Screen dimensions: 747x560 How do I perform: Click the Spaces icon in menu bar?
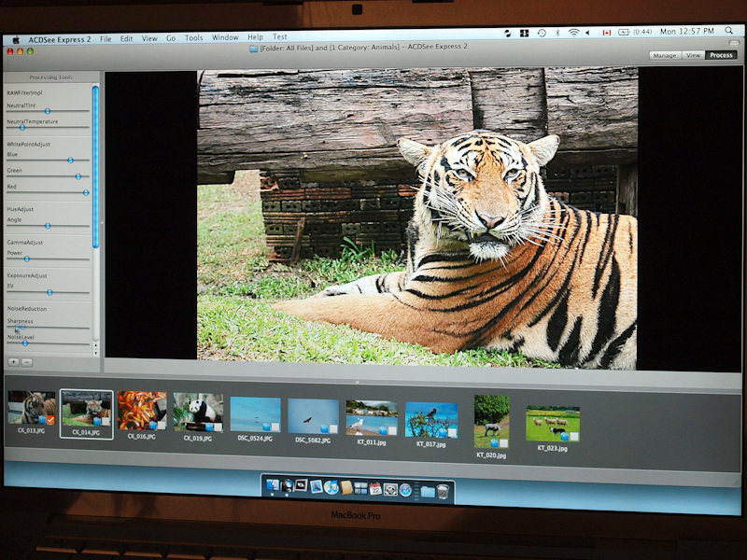pyautogui.click(x=525, y=34)
